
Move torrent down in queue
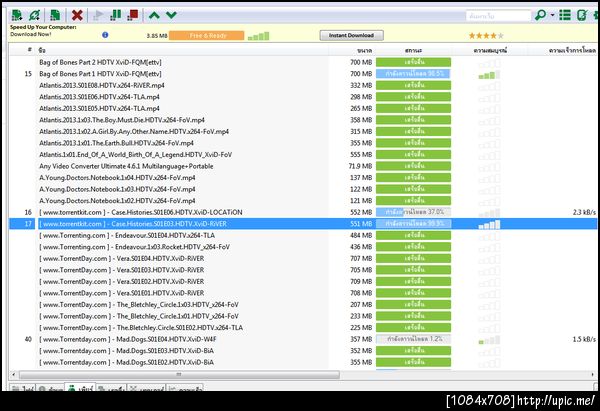point(171,15)
